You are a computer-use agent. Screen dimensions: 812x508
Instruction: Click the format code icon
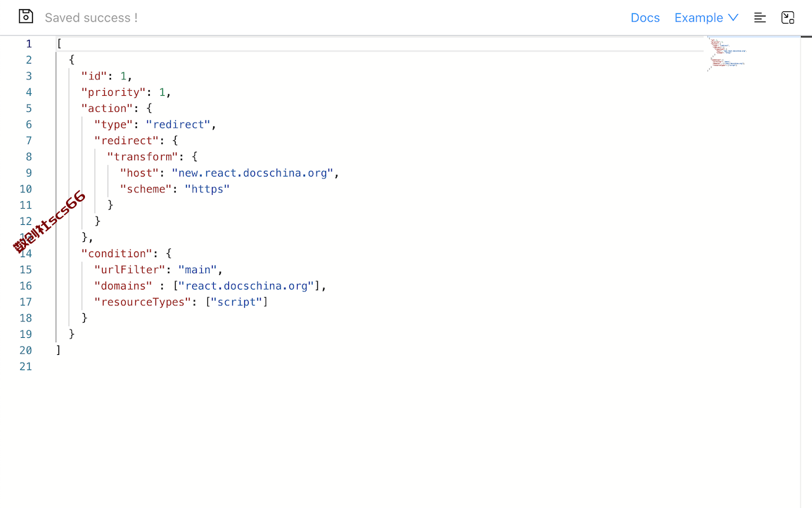(760, 18)
